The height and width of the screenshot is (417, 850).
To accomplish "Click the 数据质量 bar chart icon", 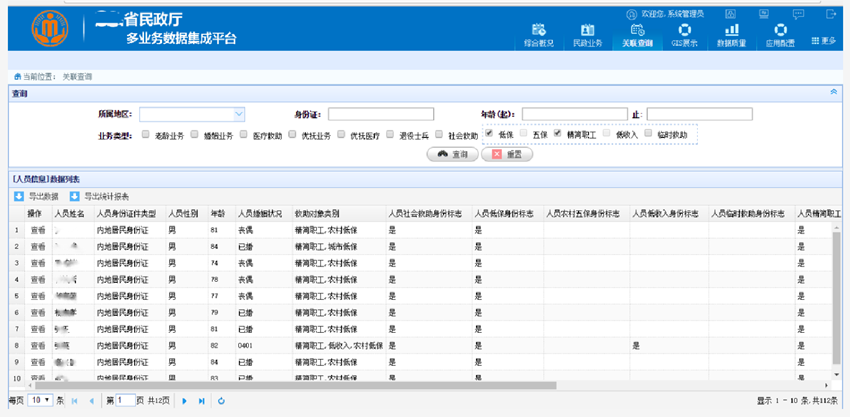I will point(733,30).
